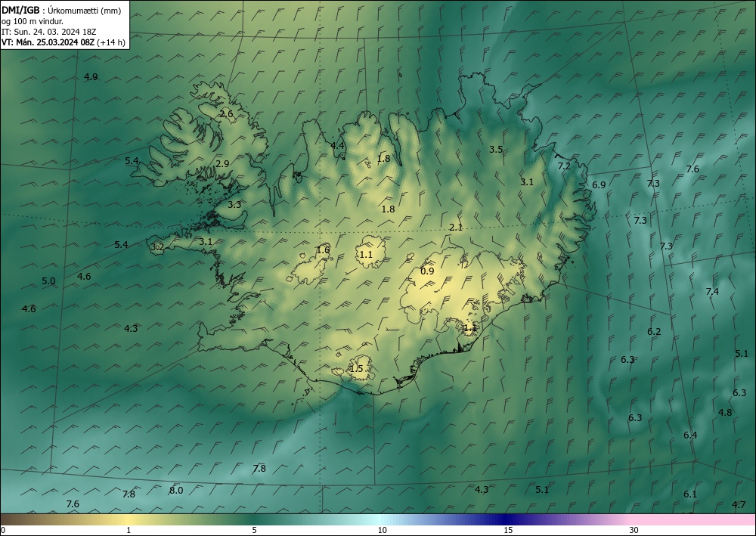756x536 pixels.
Task: Click the 'IT: Sun. 24. 03. 2024 18Z' line
Action: pyautogui.click(x=48, y=32)
